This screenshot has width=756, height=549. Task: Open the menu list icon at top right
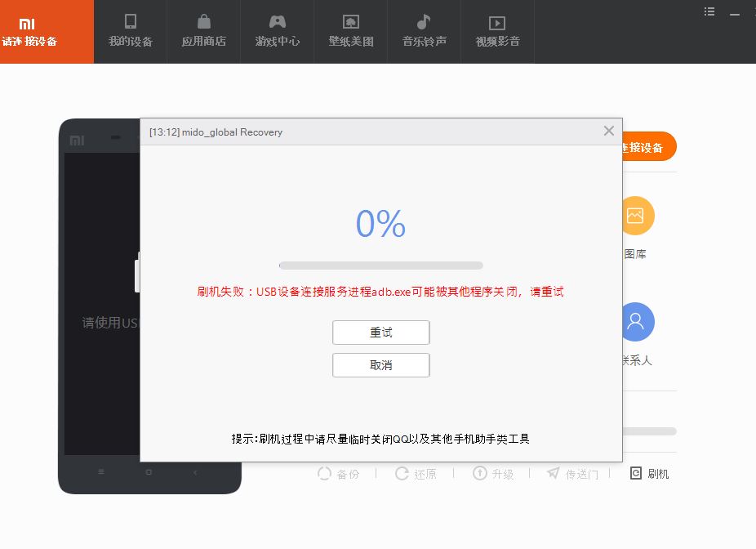pos(709,11)
